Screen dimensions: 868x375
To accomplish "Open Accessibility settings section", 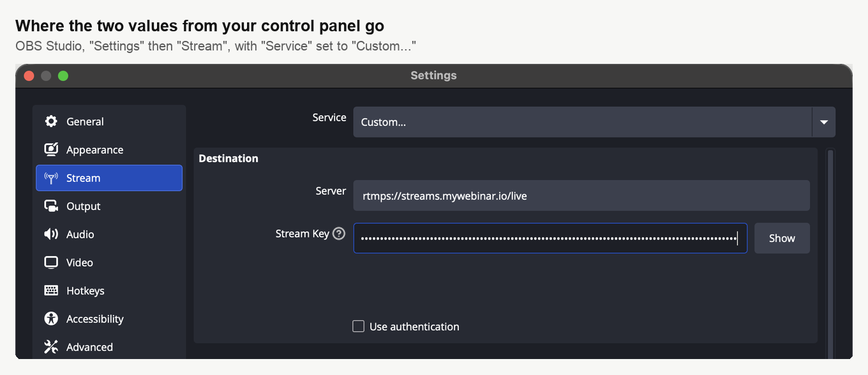I will click(109, 318).
